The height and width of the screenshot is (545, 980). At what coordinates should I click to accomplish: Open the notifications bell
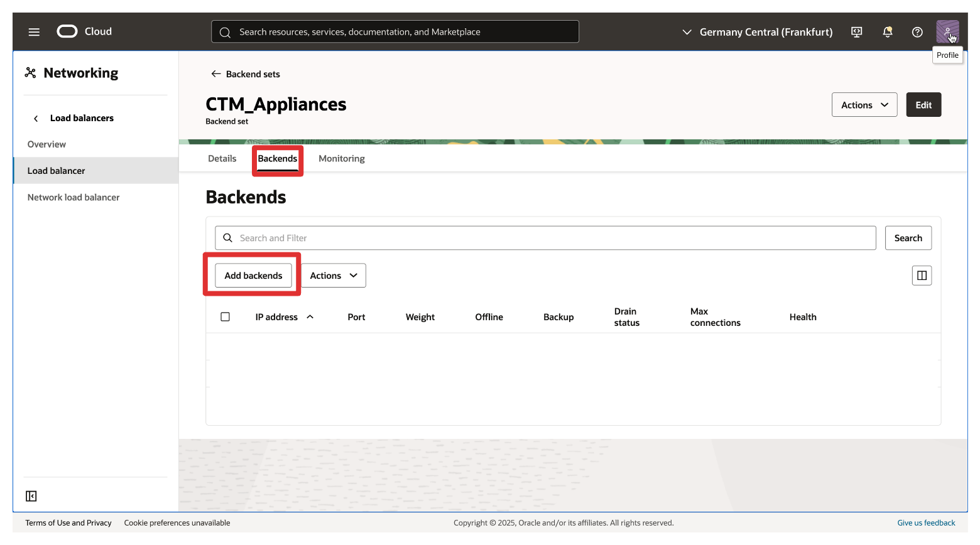pos(887,32)
